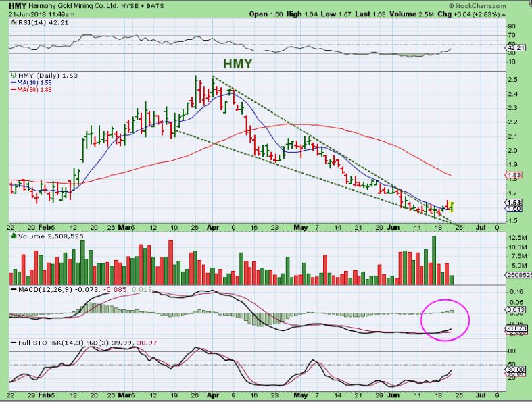532x402 pixels.
Task: Click the Harmony Gold Mining Co. Ltd. name
Action: click(73, 6)
